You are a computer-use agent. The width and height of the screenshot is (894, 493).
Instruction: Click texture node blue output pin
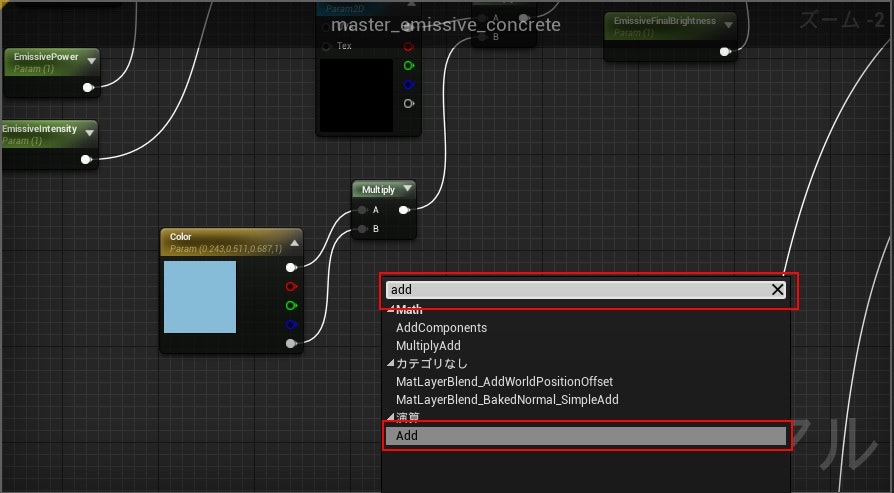tap(408, 85)
